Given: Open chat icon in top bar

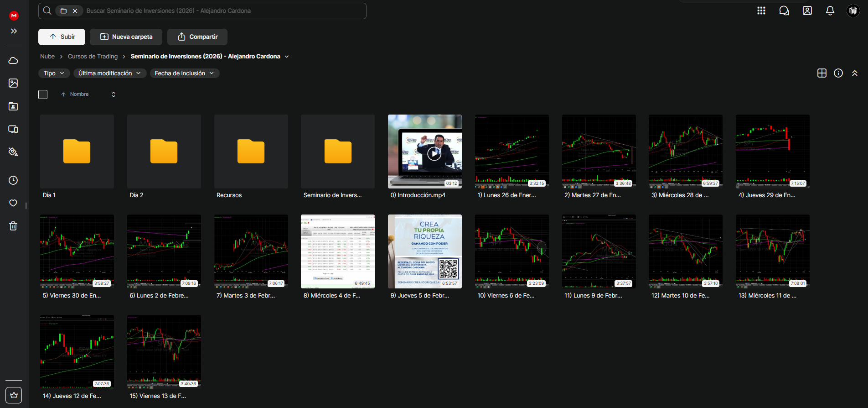Looking at the screenshot, I should click(x=784, y=10).
